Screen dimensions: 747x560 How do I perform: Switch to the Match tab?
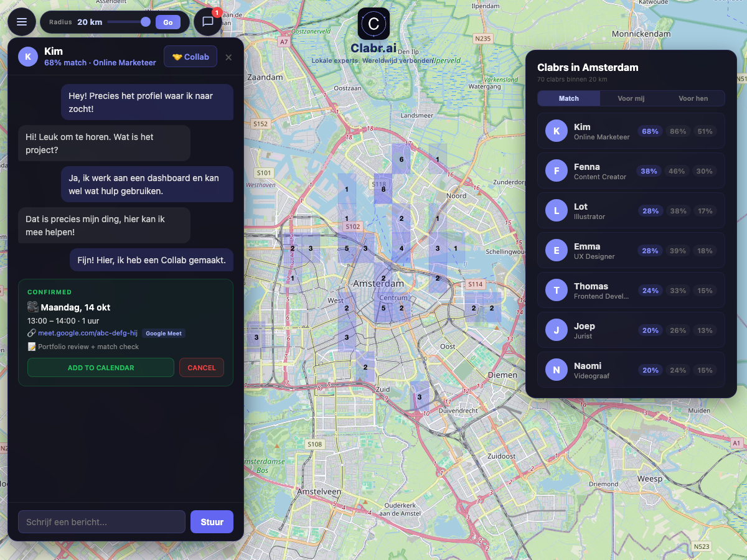(x=568, y=98)
